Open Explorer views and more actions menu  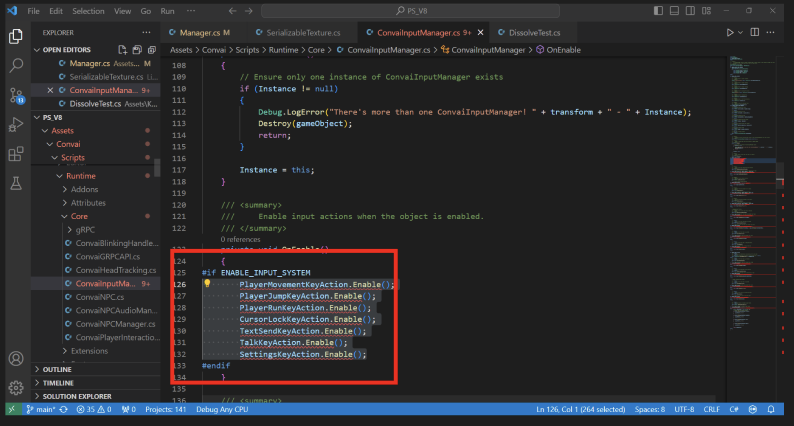tap(146, 32)
